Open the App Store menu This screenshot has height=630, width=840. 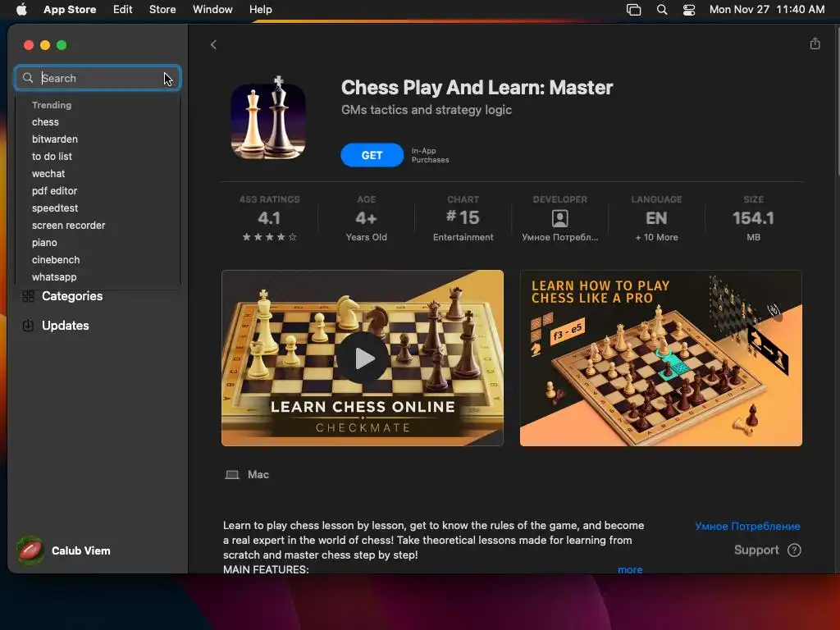(70, 10)
